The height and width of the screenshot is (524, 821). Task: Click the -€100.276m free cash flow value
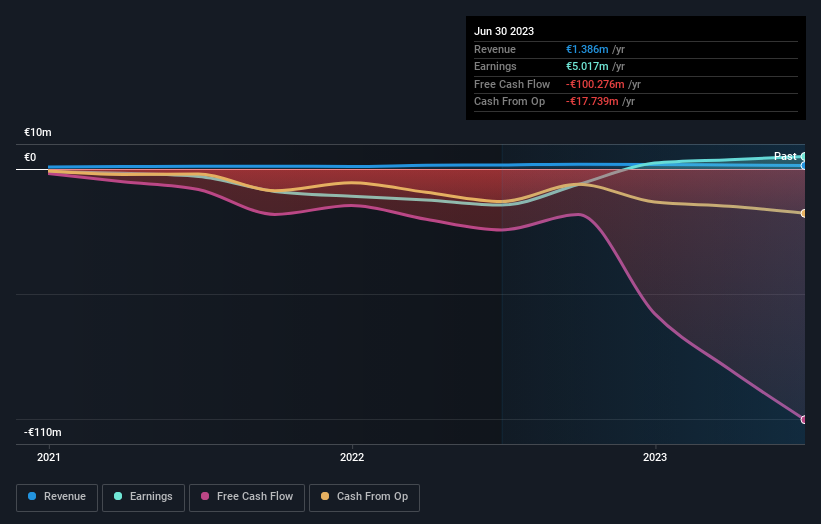point(595,84)
